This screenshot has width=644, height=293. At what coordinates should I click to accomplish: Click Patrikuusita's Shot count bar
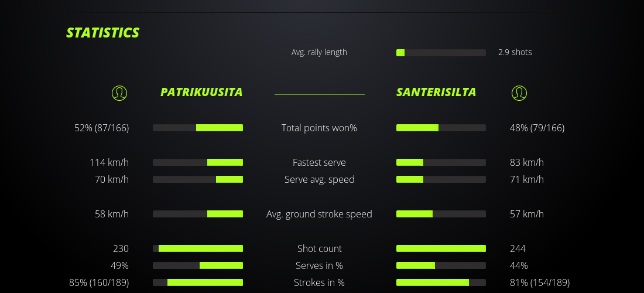(198, 248)
